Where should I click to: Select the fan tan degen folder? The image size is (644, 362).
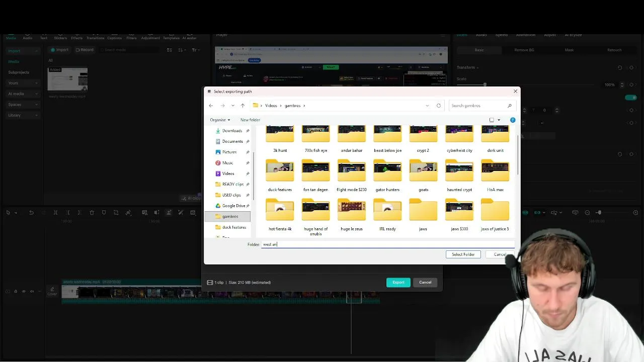315,175
